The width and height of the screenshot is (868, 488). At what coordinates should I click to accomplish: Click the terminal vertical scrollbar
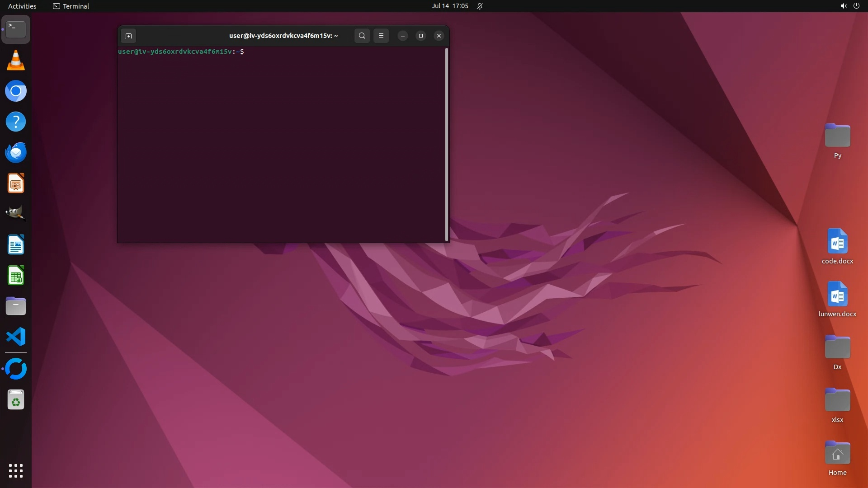click(447, 145)
